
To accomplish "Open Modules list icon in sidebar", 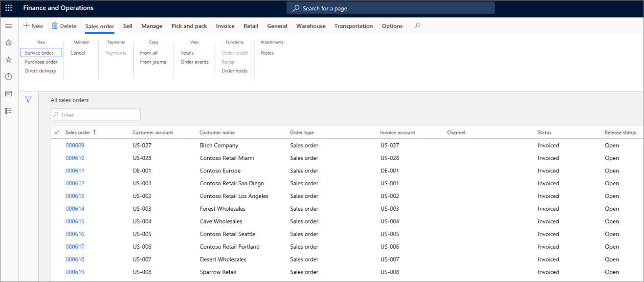I will 8,111.
